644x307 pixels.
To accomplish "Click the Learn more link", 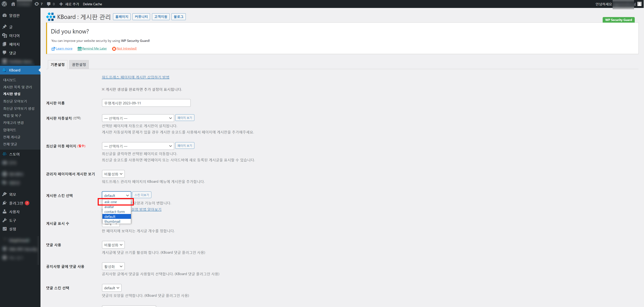I will [x=64, y=48].
